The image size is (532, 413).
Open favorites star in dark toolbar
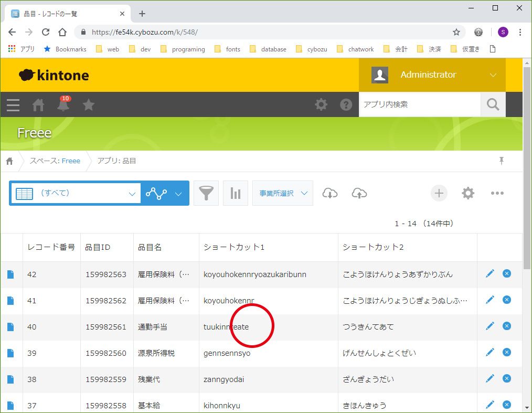coord(89,104)
